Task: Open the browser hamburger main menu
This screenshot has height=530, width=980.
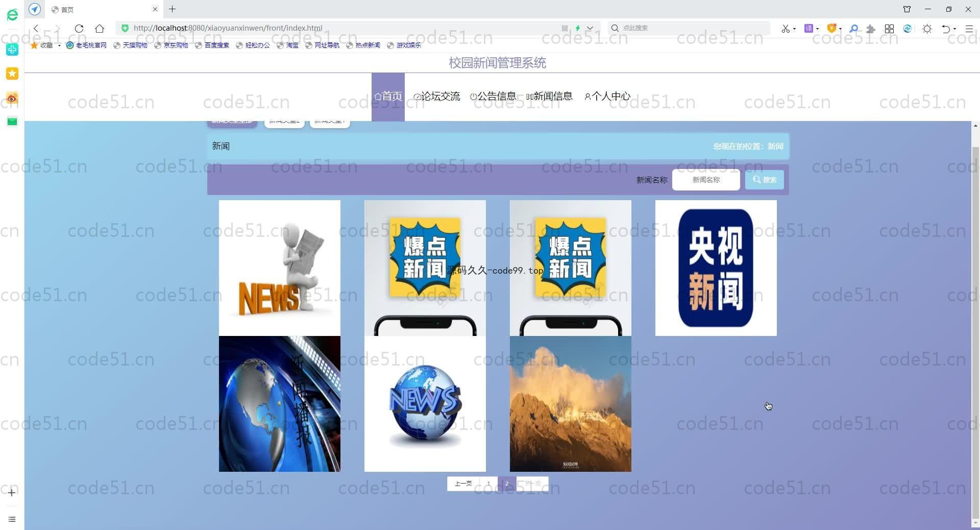Action: point(969,29)
